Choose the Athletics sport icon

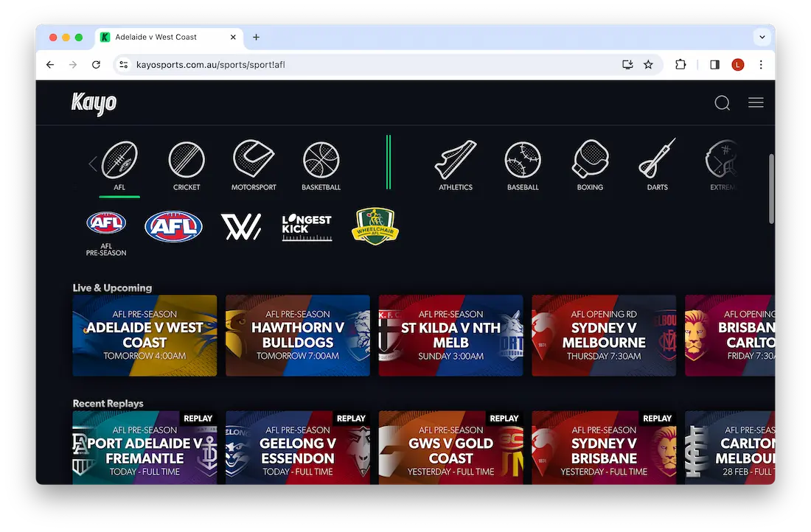(455, 166)
